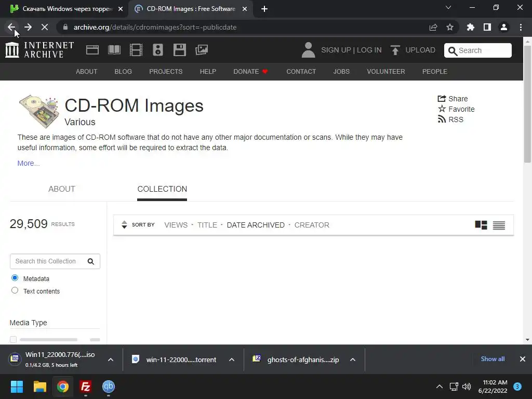Switch to the COLLECTION tab

[x=162, y=189]
